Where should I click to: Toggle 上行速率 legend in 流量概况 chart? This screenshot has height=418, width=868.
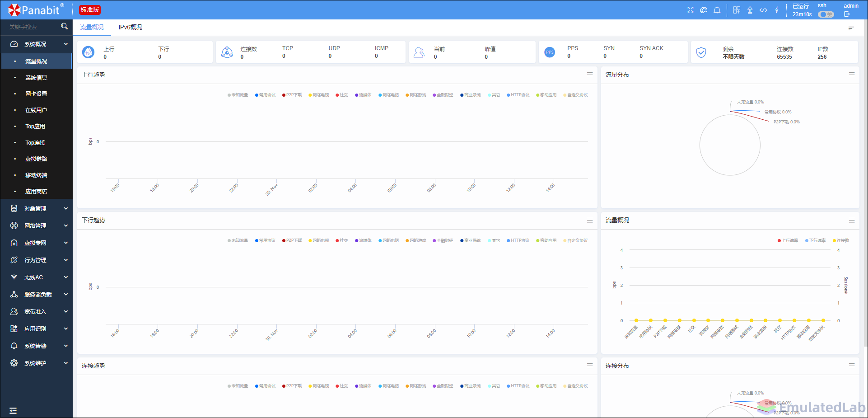[788, 240]
